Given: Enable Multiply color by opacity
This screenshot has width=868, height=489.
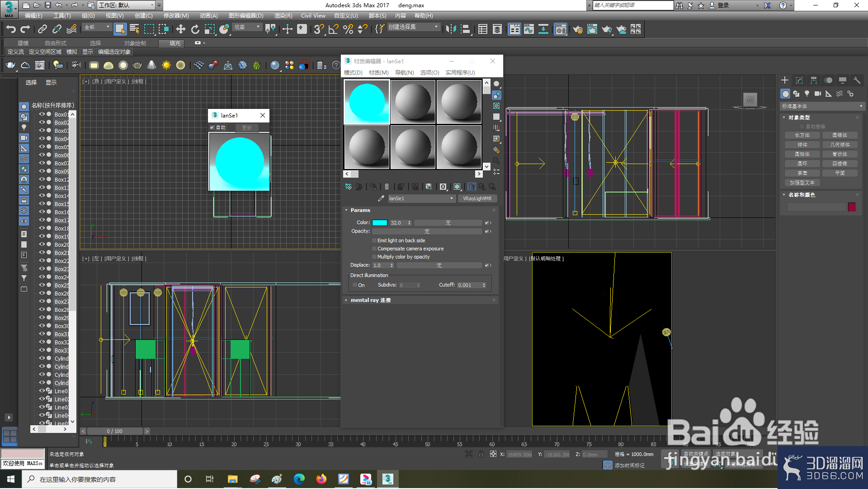Looking at the screenshot, I should (374, 257).
